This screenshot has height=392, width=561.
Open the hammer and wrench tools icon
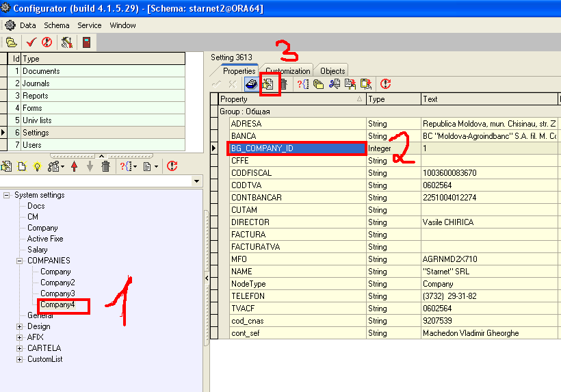67,42
